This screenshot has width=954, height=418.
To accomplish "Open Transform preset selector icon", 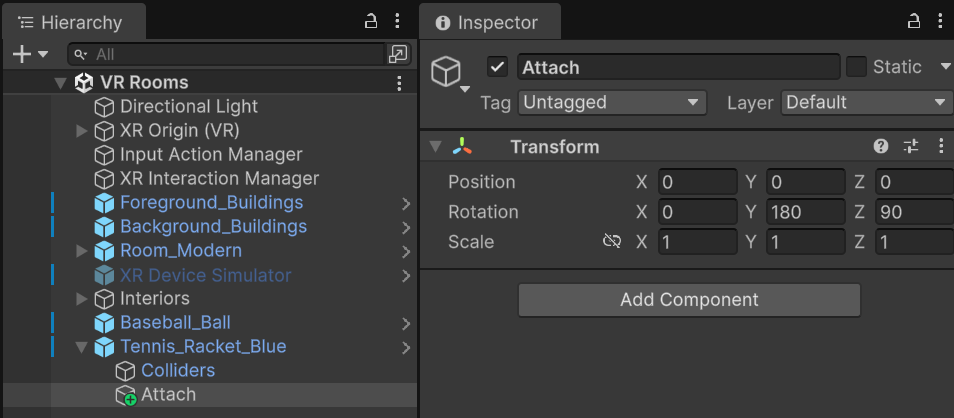I will coord(911,146).
